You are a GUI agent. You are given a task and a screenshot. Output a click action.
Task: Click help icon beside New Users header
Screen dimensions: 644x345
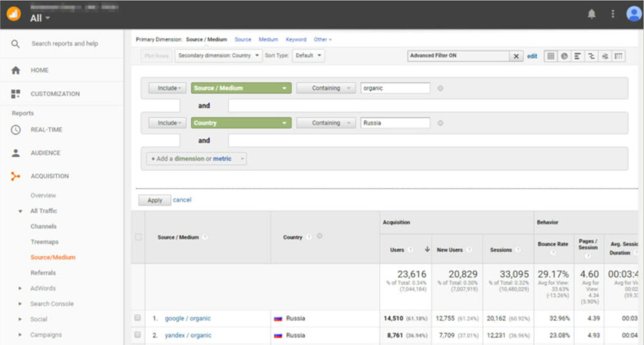[x=469, y=249]
